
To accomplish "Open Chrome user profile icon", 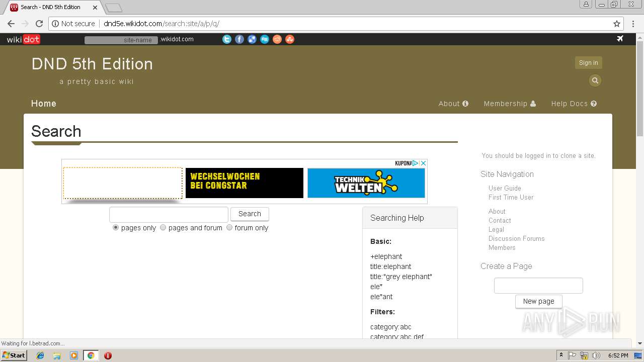I will pyautogui.click(x=586, y=5).
